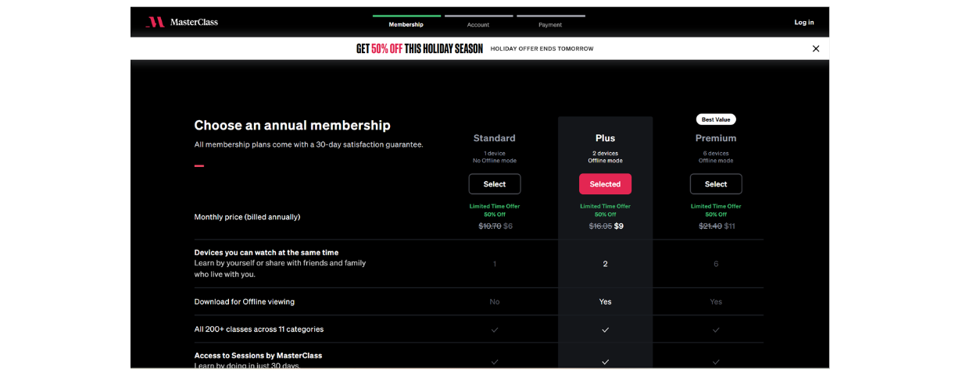
Task: Select the Standard membership plan
Action: coord(495,184)
